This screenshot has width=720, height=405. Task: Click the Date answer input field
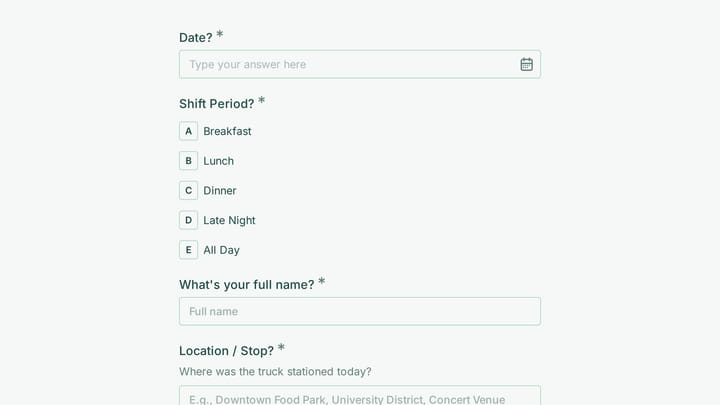tap(360, 64)
